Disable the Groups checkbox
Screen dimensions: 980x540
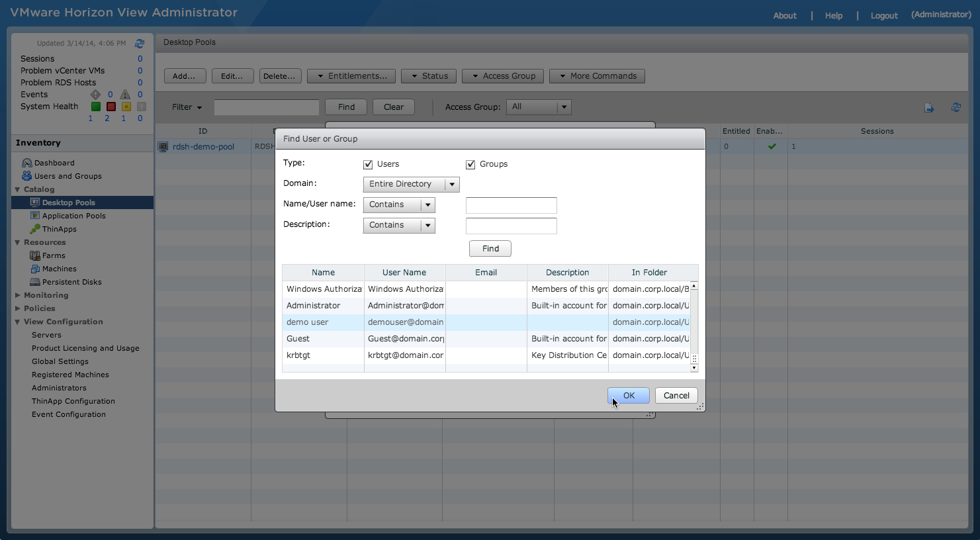[x=470, y=164]
